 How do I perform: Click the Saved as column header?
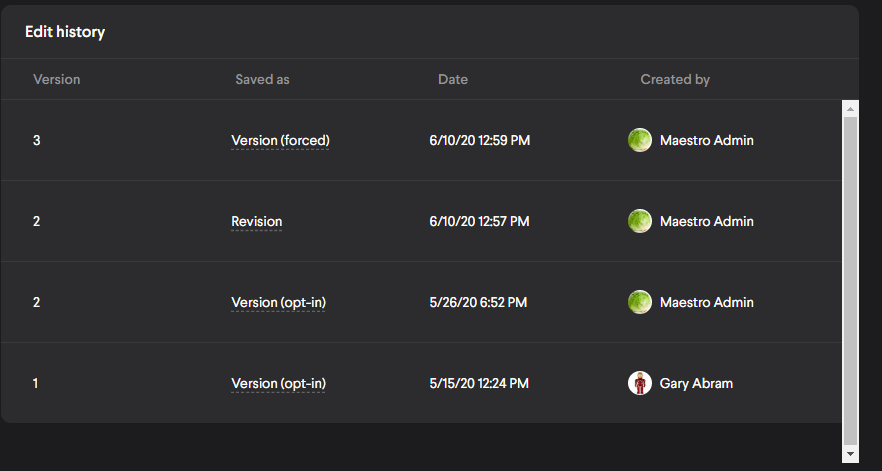262,79
